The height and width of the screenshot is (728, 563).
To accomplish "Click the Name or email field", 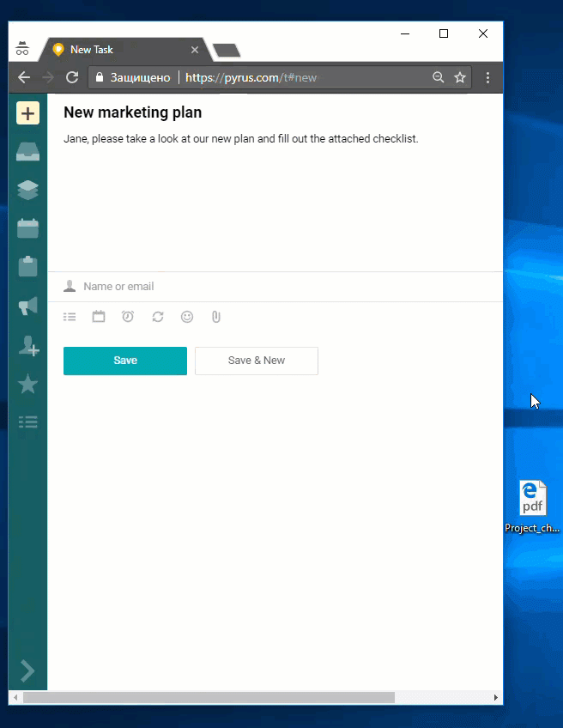I will click(275, 287).
